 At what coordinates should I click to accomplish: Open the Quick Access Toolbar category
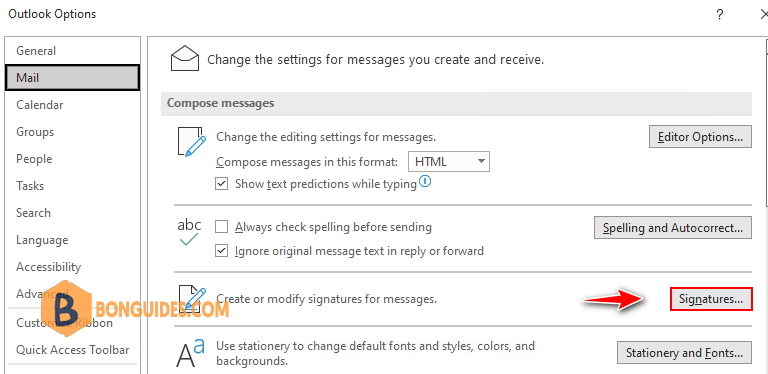point(72,350)
